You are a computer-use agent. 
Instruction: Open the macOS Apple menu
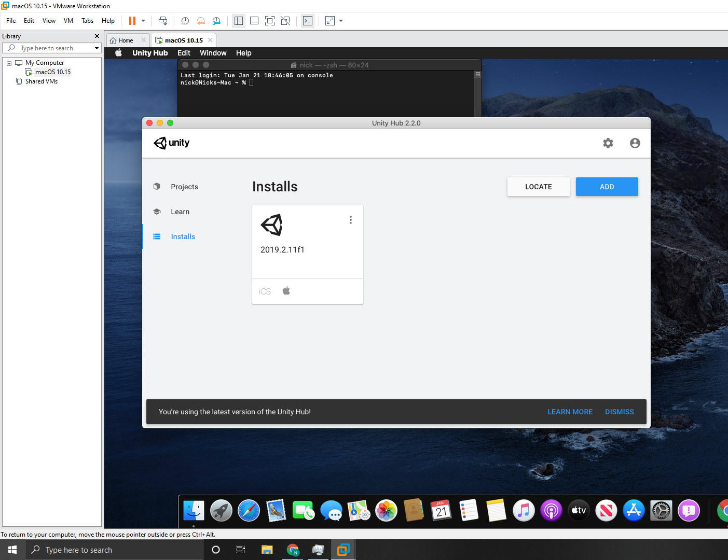tap(118, 53)
